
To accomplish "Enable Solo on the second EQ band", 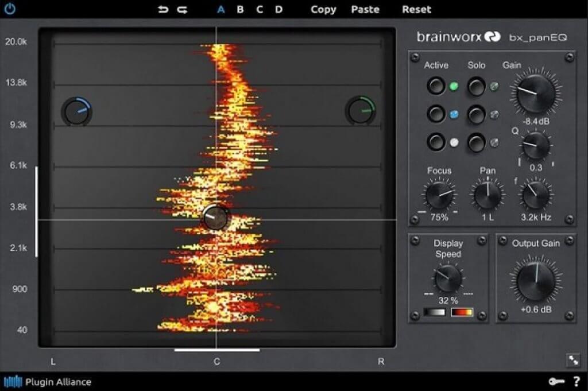I will [477, 114].
